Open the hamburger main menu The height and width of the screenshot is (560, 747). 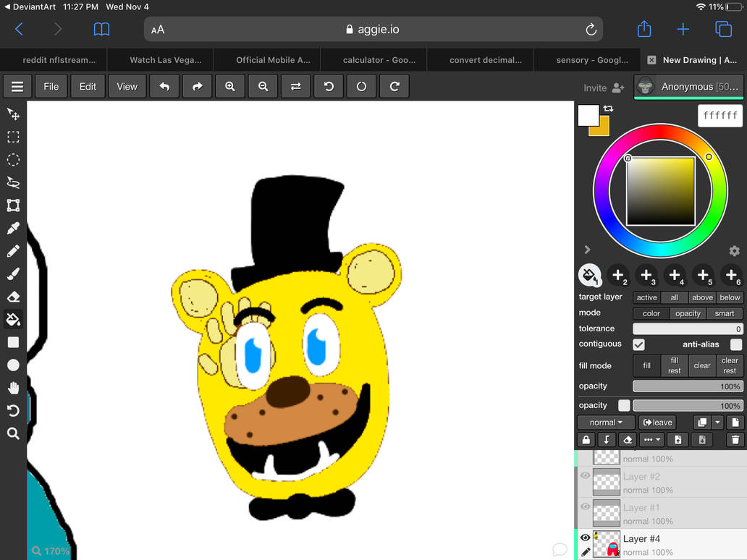[17, 87]
